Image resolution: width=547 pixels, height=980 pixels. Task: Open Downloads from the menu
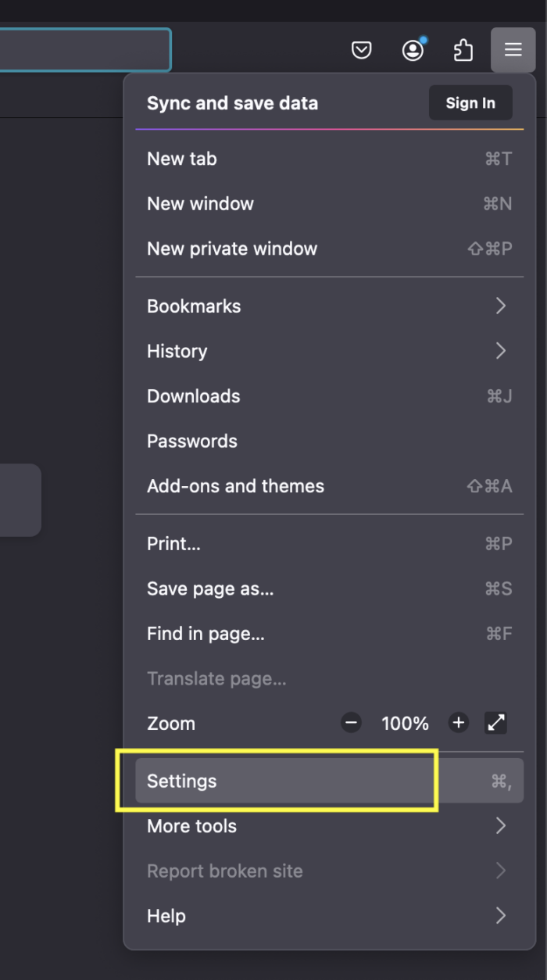tap(193, 396)
